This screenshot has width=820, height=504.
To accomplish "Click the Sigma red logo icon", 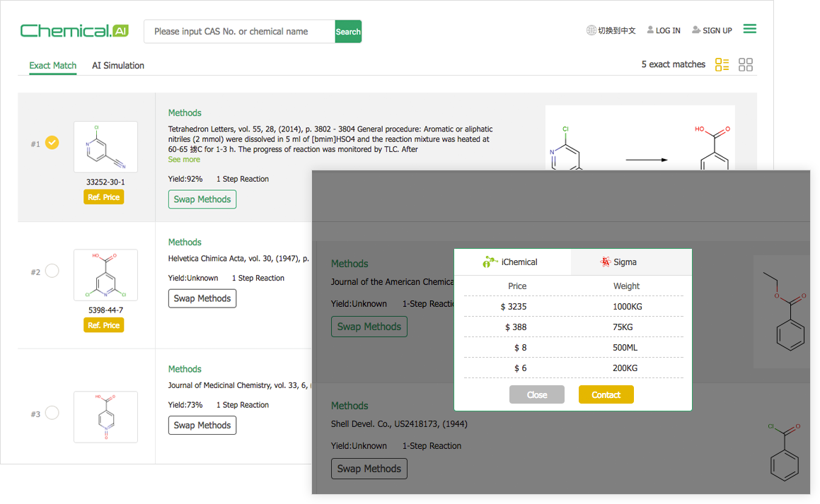I will [606, 262].
